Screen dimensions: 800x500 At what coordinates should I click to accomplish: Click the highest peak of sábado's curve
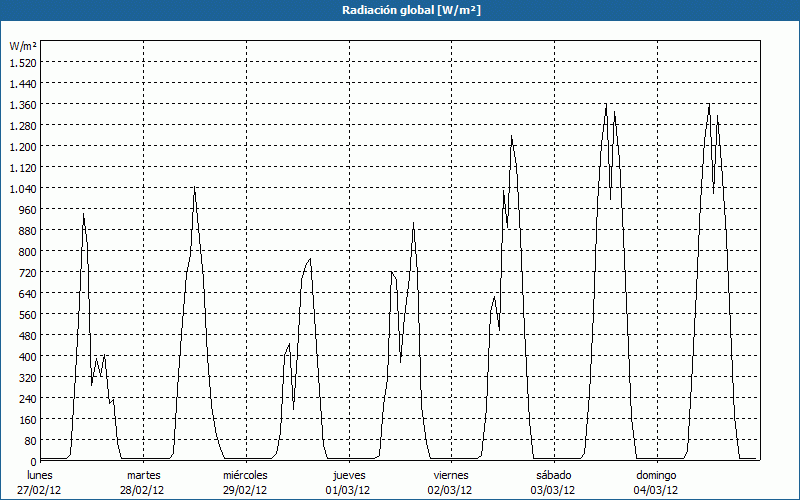click(x=606, y=105)
